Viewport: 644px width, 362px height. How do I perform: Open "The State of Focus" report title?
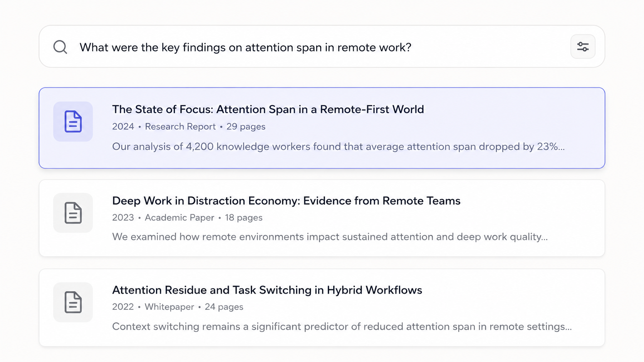(x=268, y=109)
